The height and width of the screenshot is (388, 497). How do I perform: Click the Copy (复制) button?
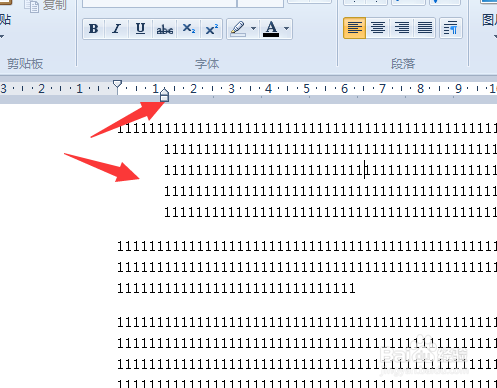pyautogui.click(x=46, y=5)
